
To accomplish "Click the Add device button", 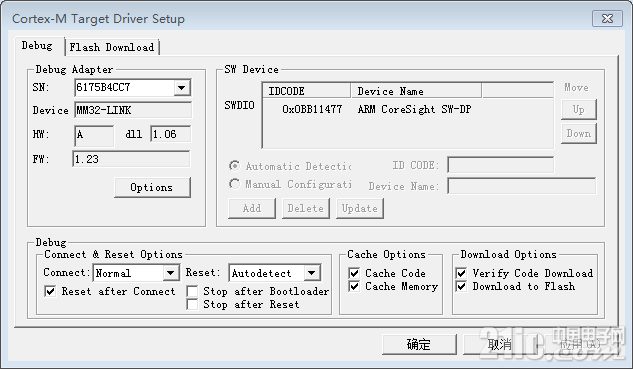I will pos(252,208).
